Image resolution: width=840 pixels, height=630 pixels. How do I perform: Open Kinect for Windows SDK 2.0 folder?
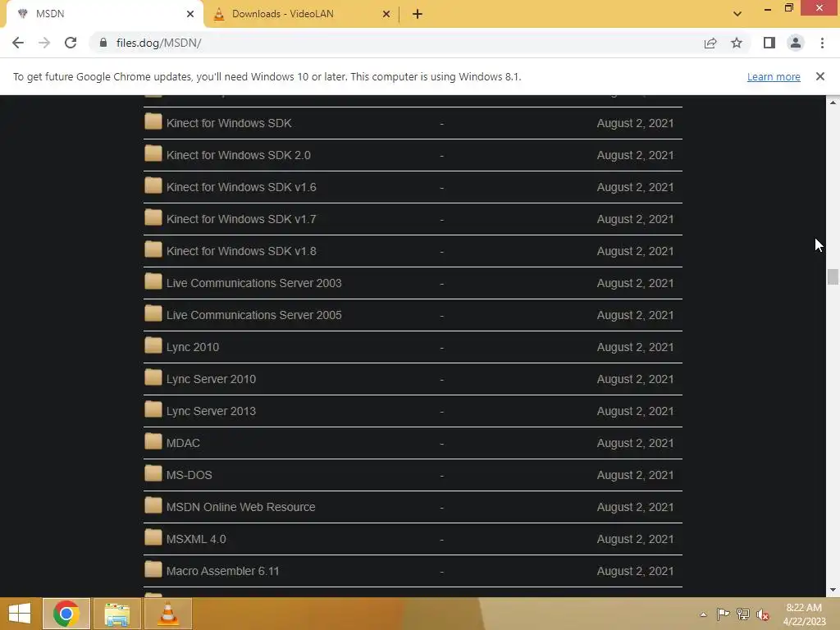[239, 155]
